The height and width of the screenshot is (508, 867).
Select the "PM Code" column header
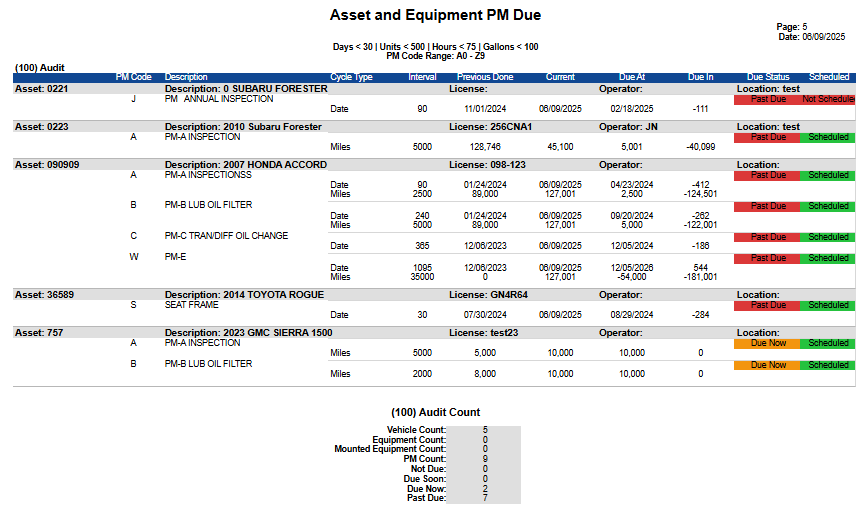pos(133,77)
